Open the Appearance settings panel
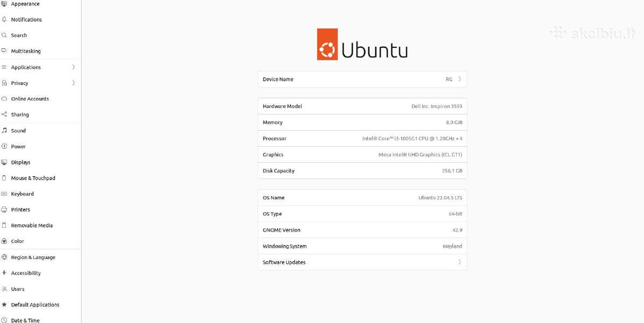Image resolution: width=644 pixels, height=323 pixels. coord(25,4)
